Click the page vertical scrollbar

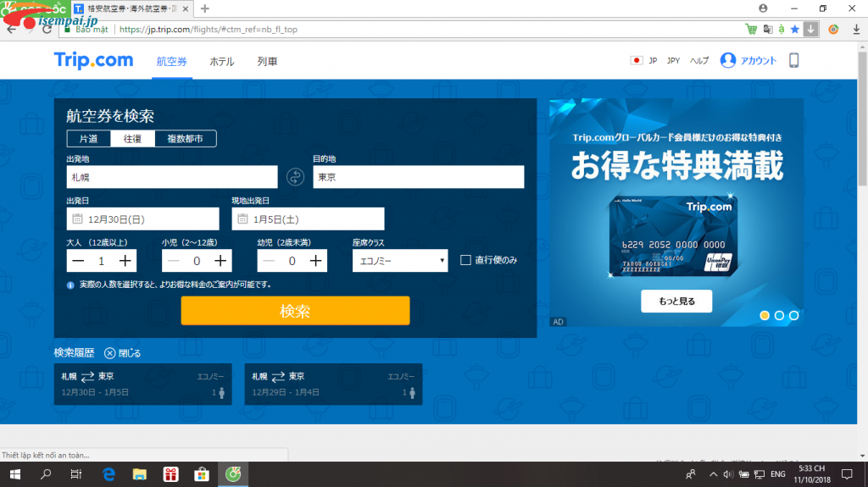coord(862,118)
